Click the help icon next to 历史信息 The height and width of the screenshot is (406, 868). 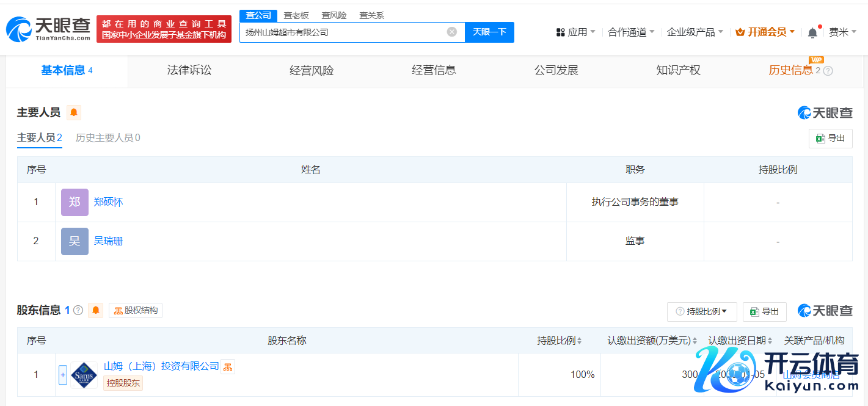point(828,71)
